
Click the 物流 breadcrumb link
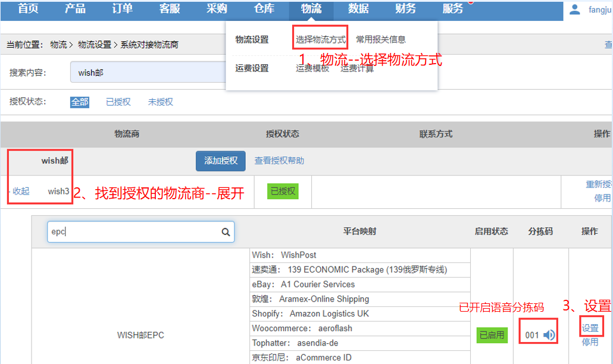click(x=59, y=45)
